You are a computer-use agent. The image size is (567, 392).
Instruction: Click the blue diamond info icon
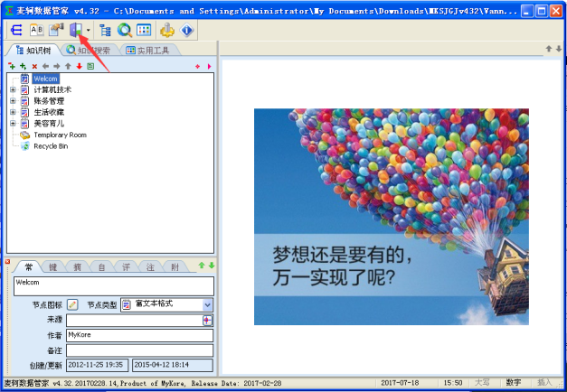[186, 30]
